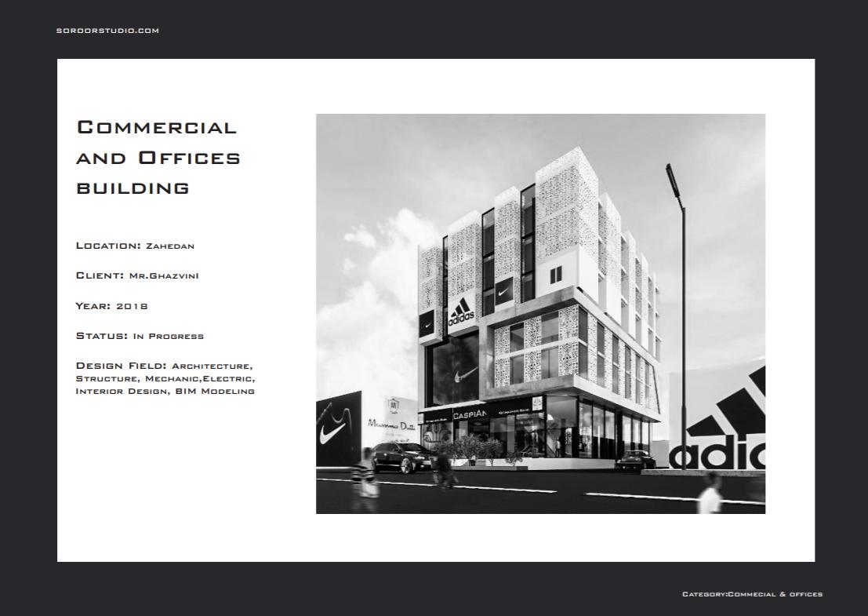Click the Year: 2018 line
Image resolution: width=868 pixels, height=616 pixels.
112,306
